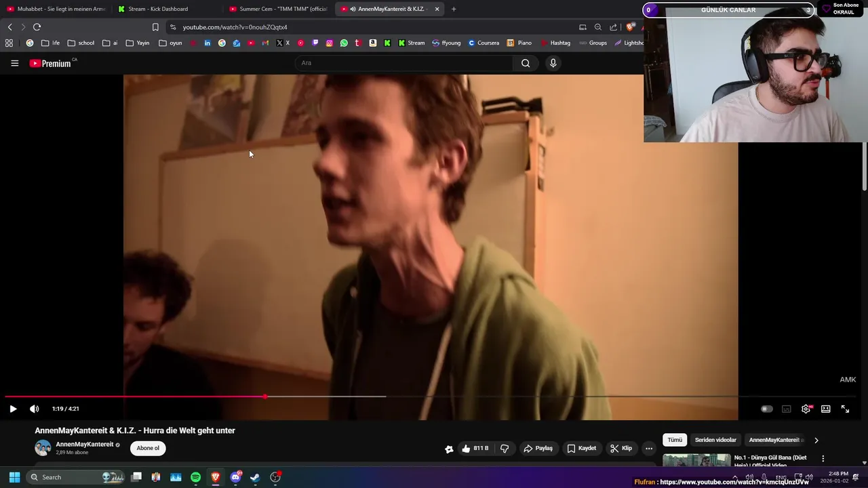Viewport: 868px width, 488px height.
Task: Open the AnnenMayKantereit channel avatar
Action: (x=43, y=448)
